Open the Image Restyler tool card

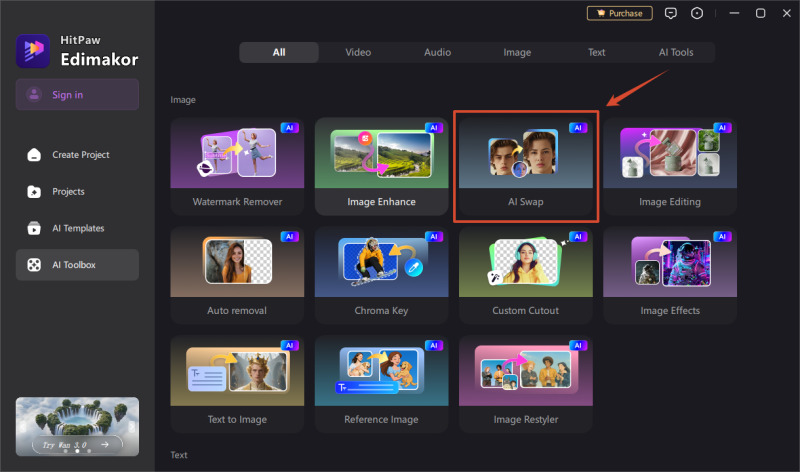click(526, 384)
